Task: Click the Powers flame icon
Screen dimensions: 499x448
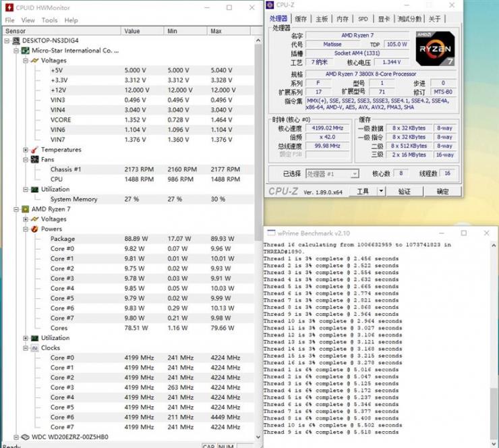Action: point(34,229)
